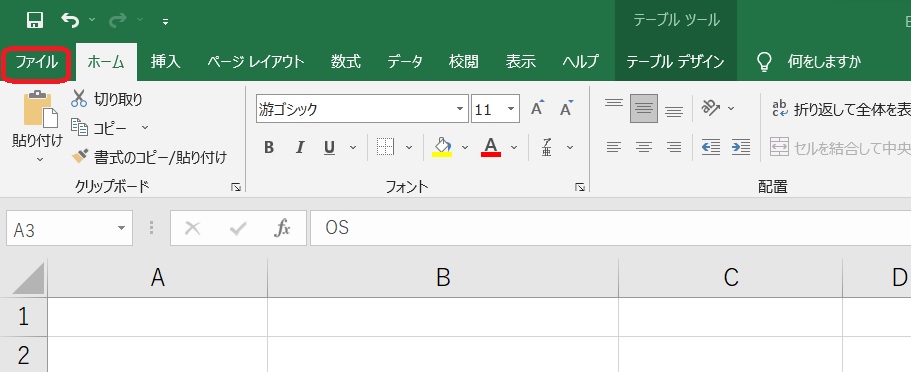Expand the borders dropdown arrow
911x372 pixels.
[409, 148]
